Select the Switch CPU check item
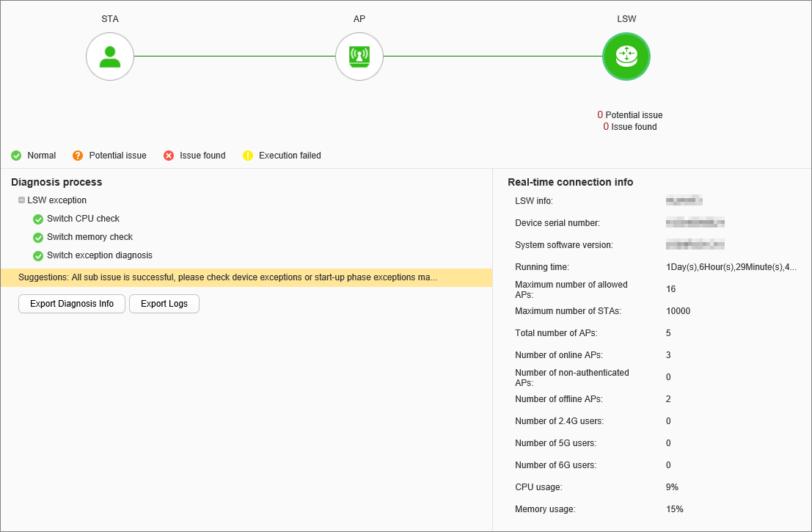This screenshot has width=812, height=532. 83,219
